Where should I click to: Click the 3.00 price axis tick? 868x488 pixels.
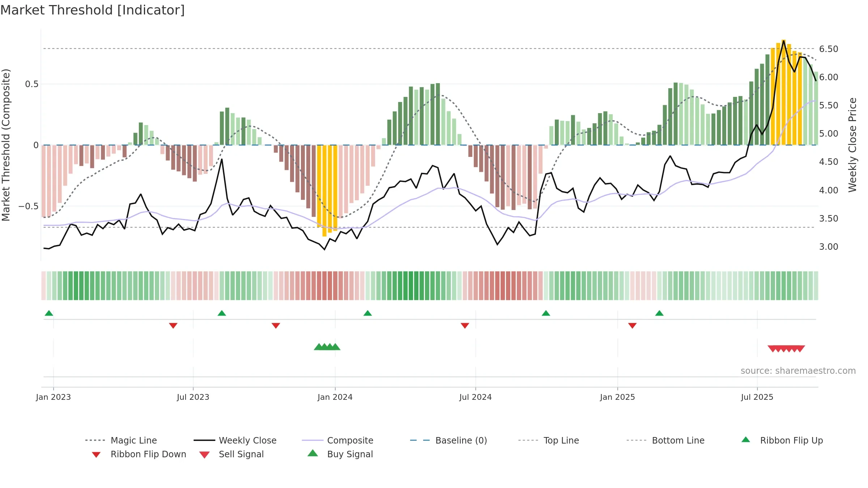pyautogui.click(x=829, y=247)
